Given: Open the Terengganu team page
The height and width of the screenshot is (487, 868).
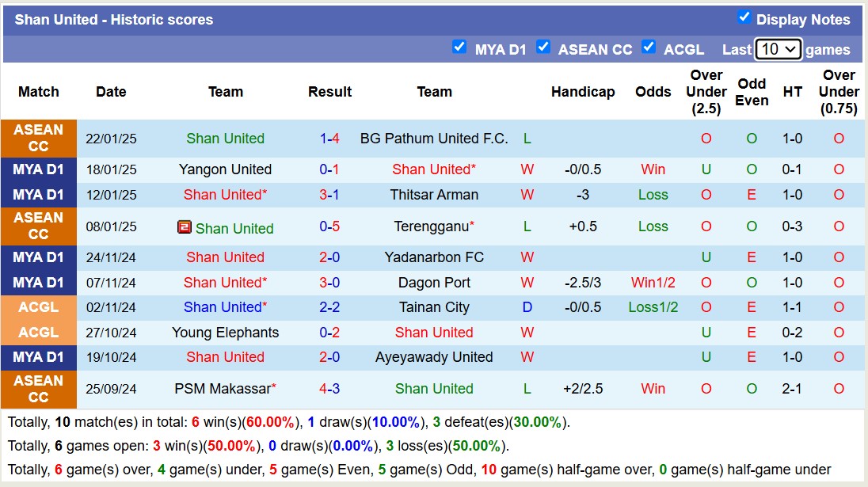Looking at the screenshot, I should tap(432, 226).
